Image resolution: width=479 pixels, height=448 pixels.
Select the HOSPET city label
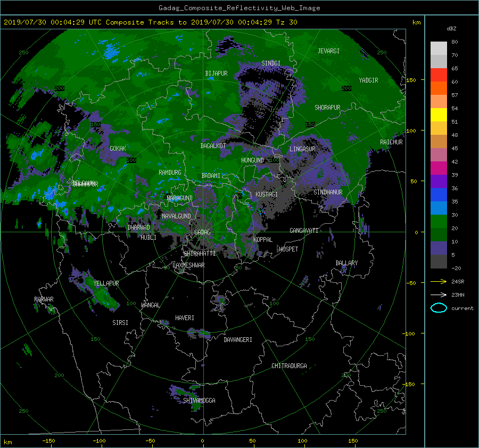click(x=288, y=249)
